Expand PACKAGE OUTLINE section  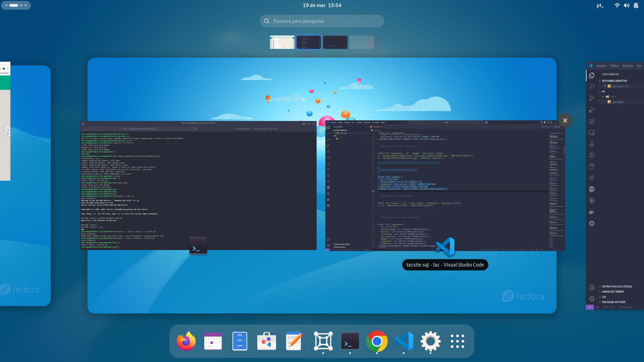(613, 302)
